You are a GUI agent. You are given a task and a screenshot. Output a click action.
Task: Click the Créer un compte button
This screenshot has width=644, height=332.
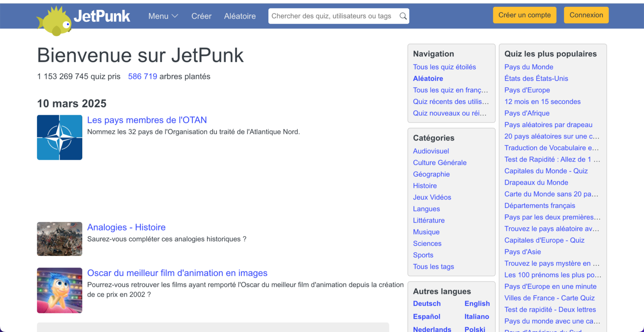pos(525,15)
